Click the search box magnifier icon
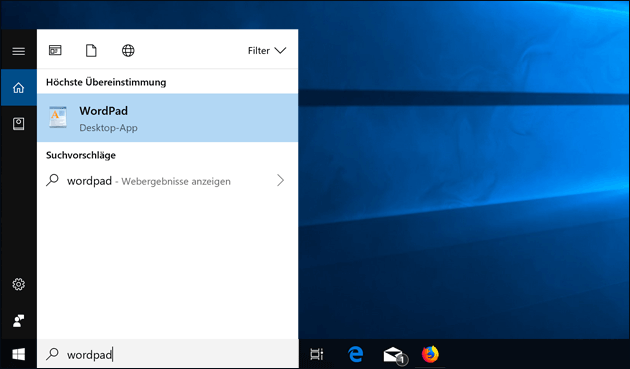Image resolution: width=630 pixels, height=369 pixels. 52,354
